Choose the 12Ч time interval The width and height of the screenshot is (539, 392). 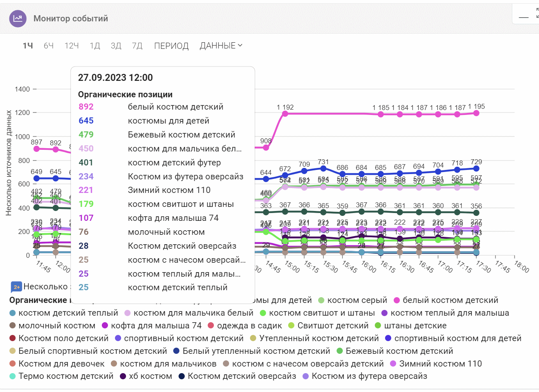click(x=71, y=46)
